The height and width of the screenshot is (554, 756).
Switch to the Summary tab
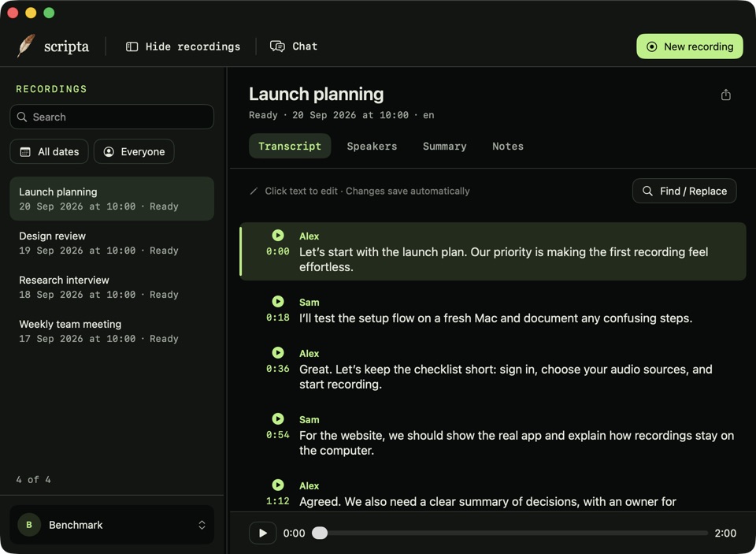click(x=444, y=147)
